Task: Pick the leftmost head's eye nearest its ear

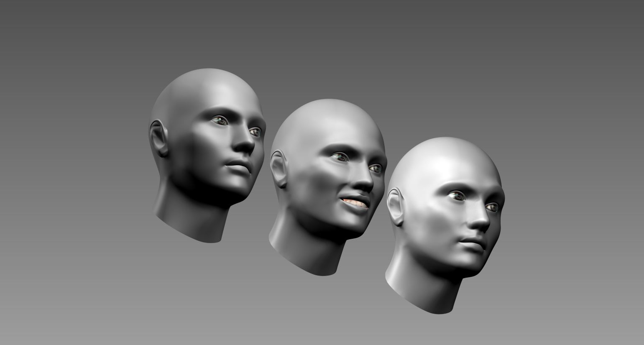Action: pos(220,121)
